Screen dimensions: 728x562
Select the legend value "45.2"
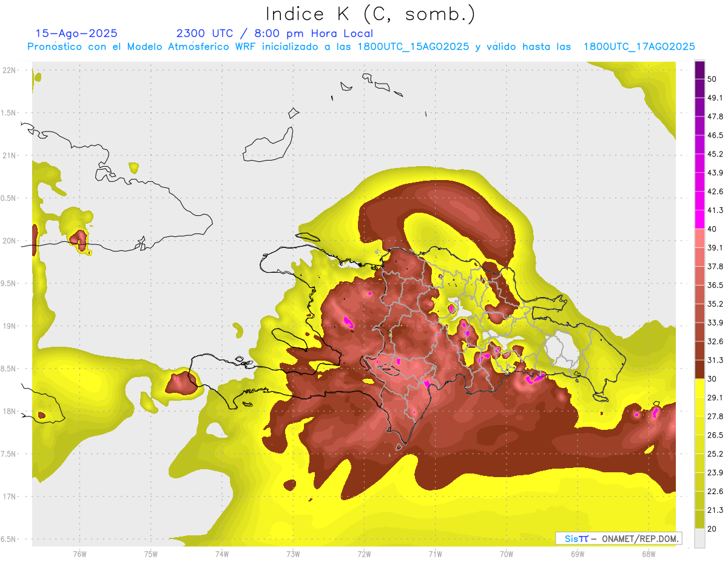715,154
